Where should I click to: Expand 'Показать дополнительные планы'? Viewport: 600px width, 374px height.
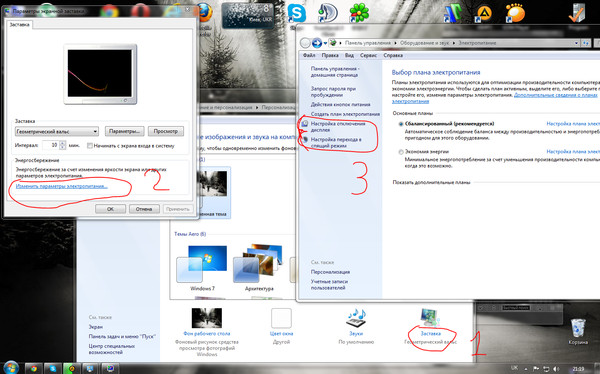(431, 182)
